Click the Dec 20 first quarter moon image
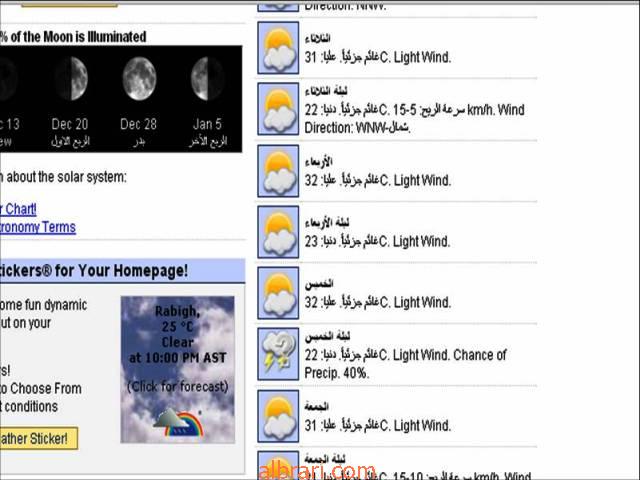The height and width of the screenshot is (480, 640). point(72,78)
